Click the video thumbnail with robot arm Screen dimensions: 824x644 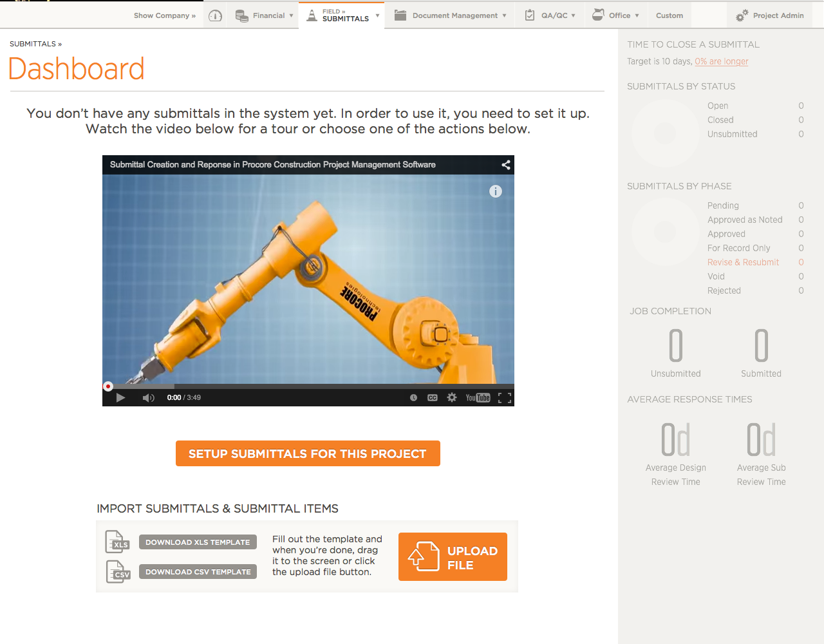(308, 279)
